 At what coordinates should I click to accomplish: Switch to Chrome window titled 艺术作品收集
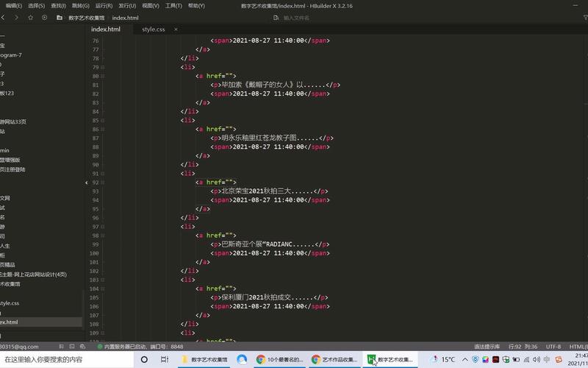(334, 359)
